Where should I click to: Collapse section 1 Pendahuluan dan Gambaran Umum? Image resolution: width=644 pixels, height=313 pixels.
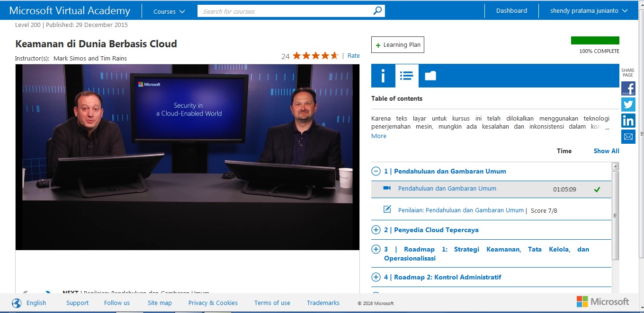click(376, 171)
